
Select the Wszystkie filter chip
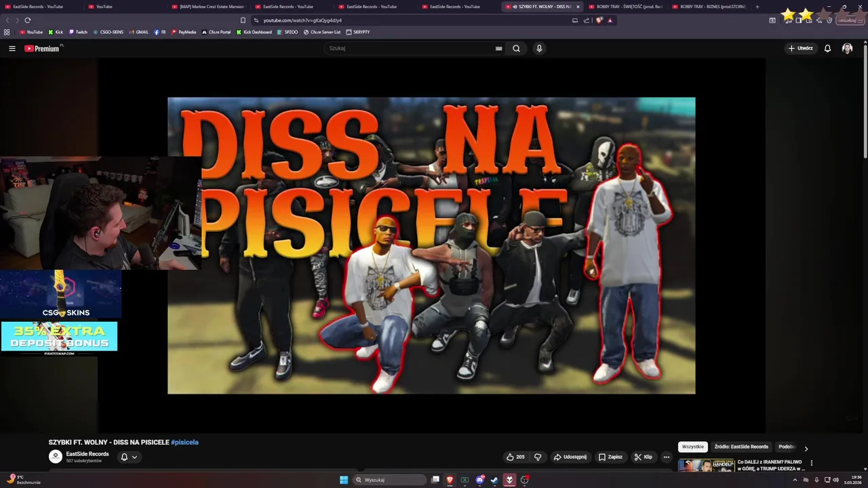pos(693,447)
